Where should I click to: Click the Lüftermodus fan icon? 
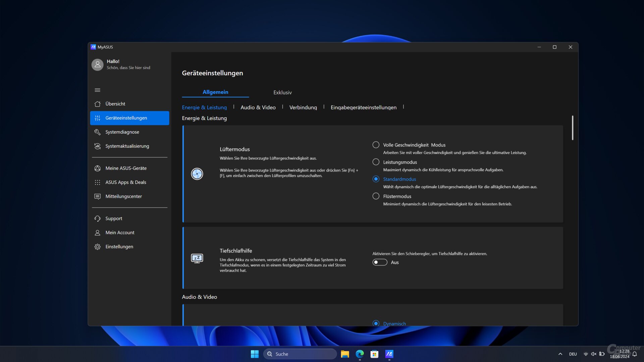coord(197,174)
